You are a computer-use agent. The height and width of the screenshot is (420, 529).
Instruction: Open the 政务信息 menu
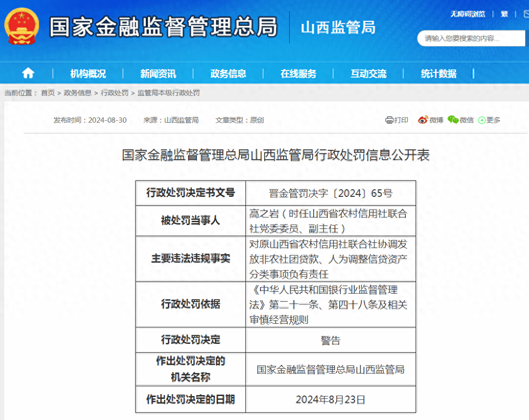click(x=229, y=73)
